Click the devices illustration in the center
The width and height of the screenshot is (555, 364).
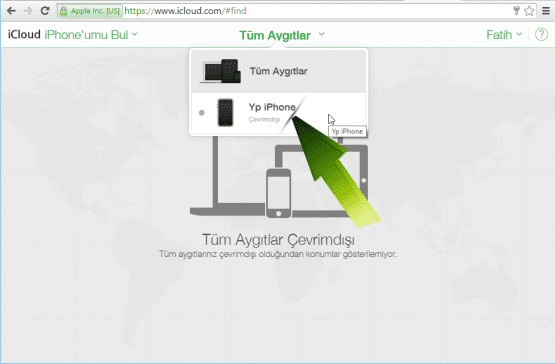pos(279,177)
